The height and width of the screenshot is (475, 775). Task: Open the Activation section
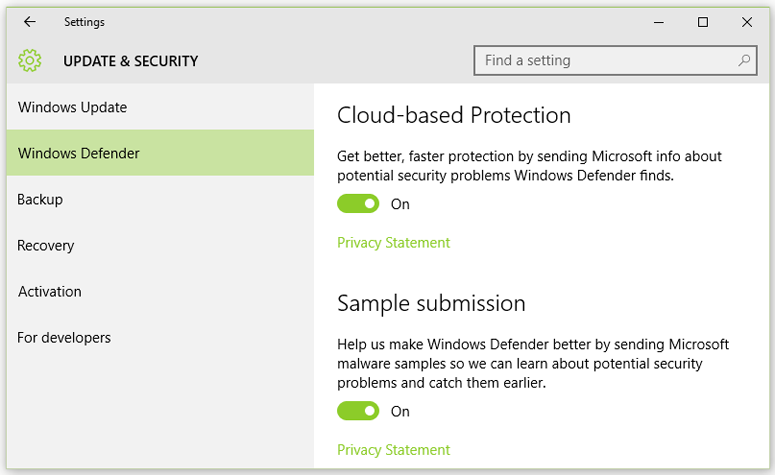tap(50, 291)
